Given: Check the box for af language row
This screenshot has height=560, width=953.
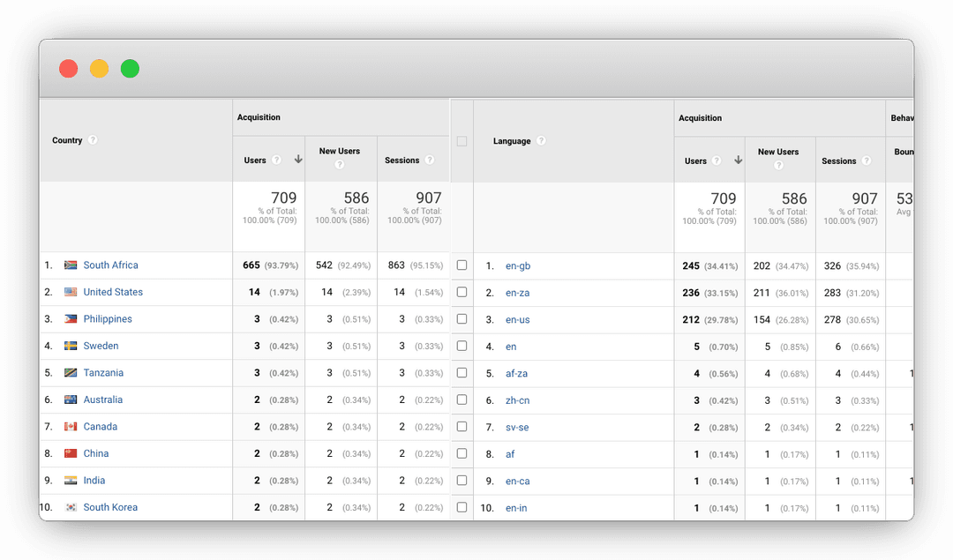Looking at the screenshot, I should [461, 453].
